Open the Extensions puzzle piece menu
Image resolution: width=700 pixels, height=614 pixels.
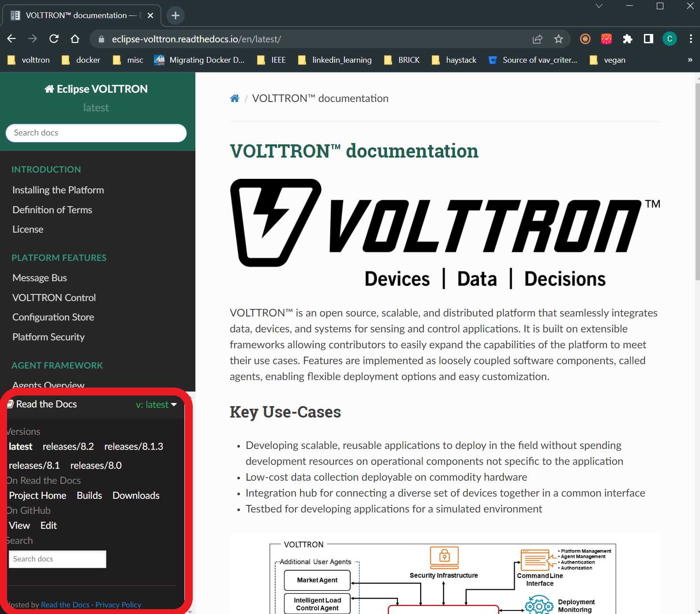click(627, 39)
